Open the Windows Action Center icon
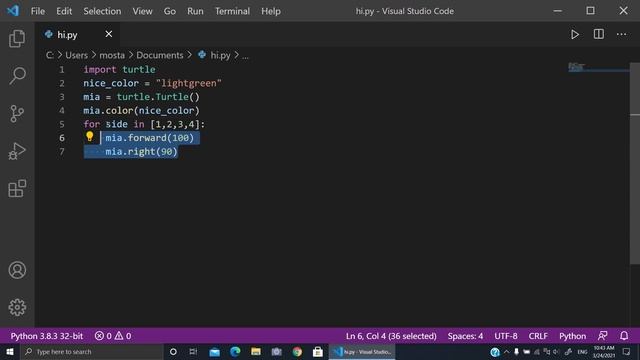640x360 pixels. tap(627, 351)
